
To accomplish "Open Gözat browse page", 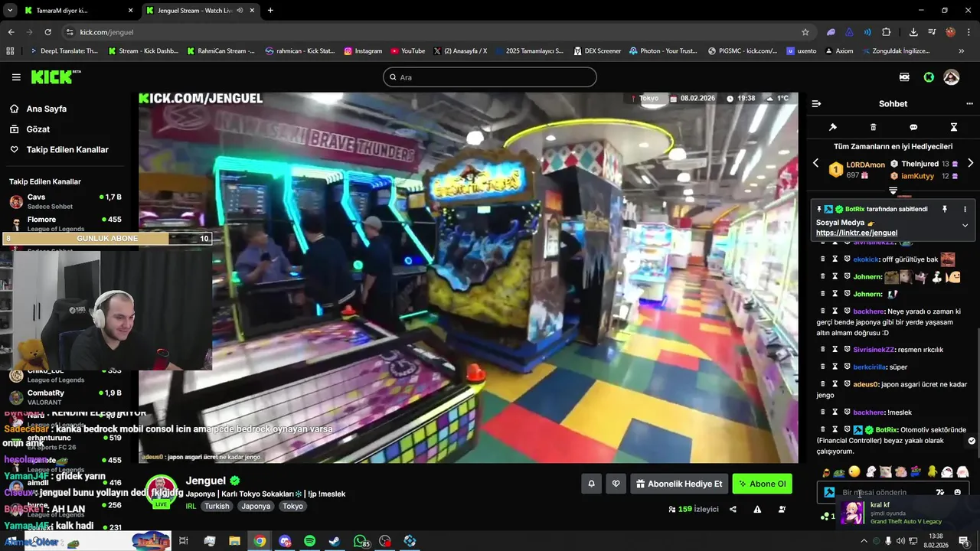I will tap(38, 129).
